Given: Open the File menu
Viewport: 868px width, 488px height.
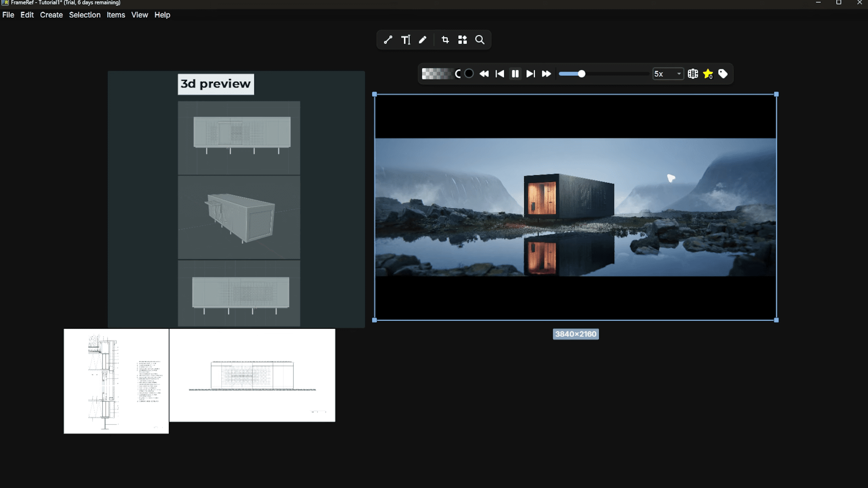Looking at the screenshot, I should click(8, 15).
